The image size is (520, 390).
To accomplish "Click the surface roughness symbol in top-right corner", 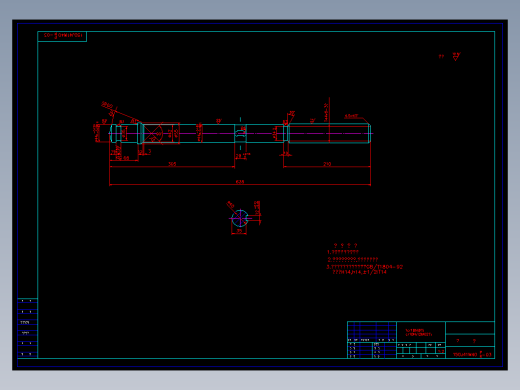I will click(456, 56).
